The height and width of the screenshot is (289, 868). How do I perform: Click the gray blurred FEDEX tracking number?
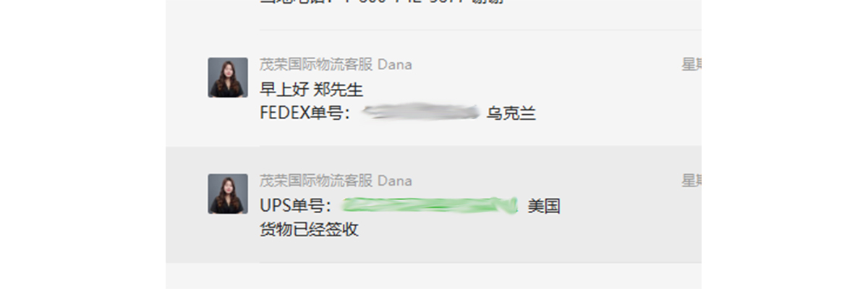pos(420,112)
